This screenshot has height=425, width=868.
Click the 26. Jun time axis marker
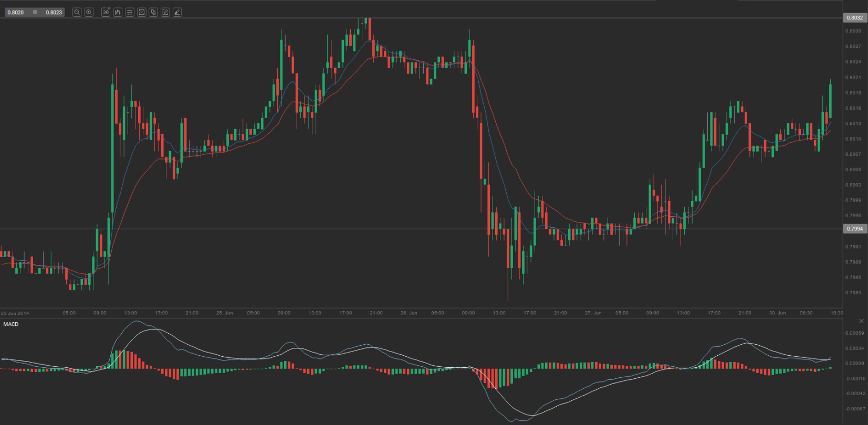(409, 313)
